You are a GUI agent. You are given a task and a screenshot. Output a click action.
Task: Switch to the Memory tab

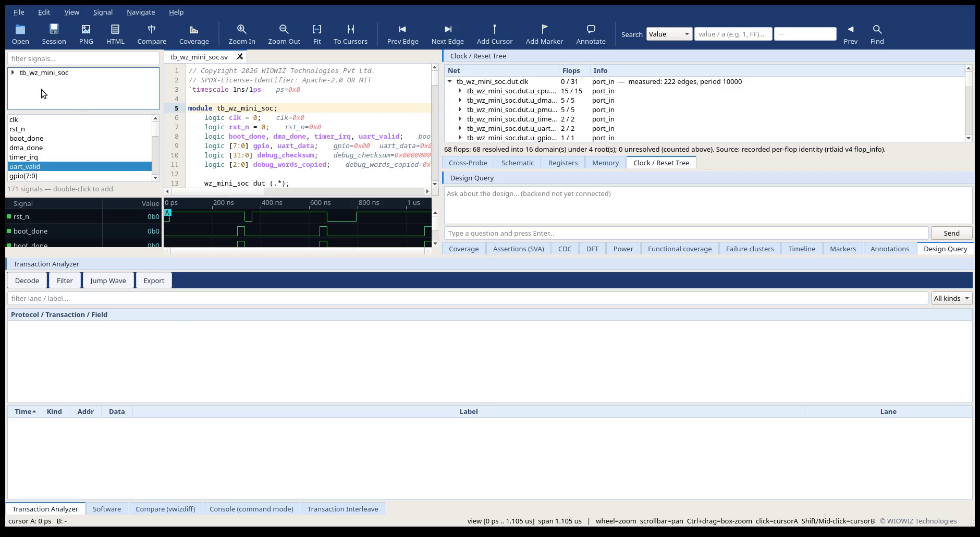[x=605, y=163]
